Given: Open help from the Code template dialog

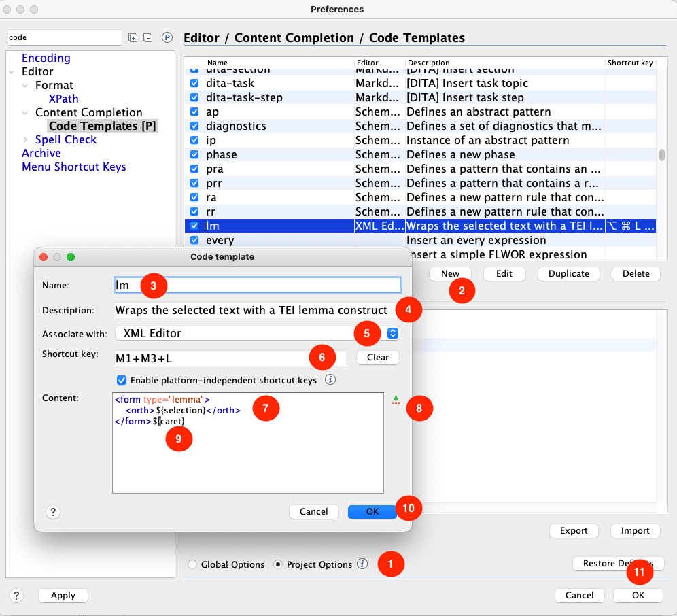Looking at the screenshot, I should [54, 511].
